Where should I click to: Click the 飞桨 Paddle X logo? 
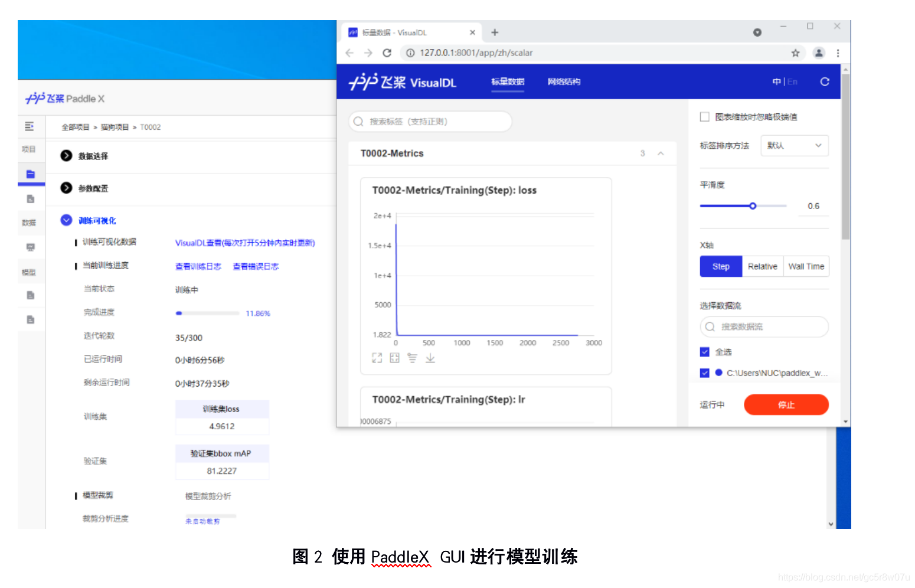click(65, 99)
